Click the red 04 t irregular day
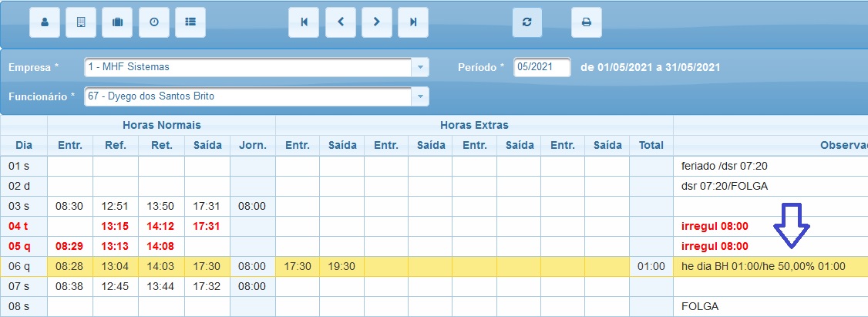 [x=24, y=226]
